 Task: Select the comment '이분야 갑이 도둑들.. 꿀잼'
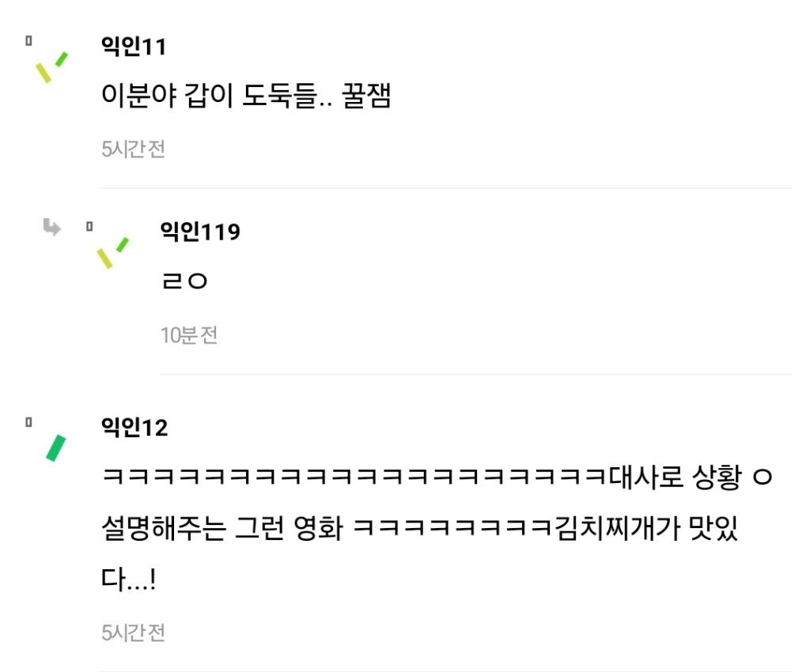pos(246,96)
